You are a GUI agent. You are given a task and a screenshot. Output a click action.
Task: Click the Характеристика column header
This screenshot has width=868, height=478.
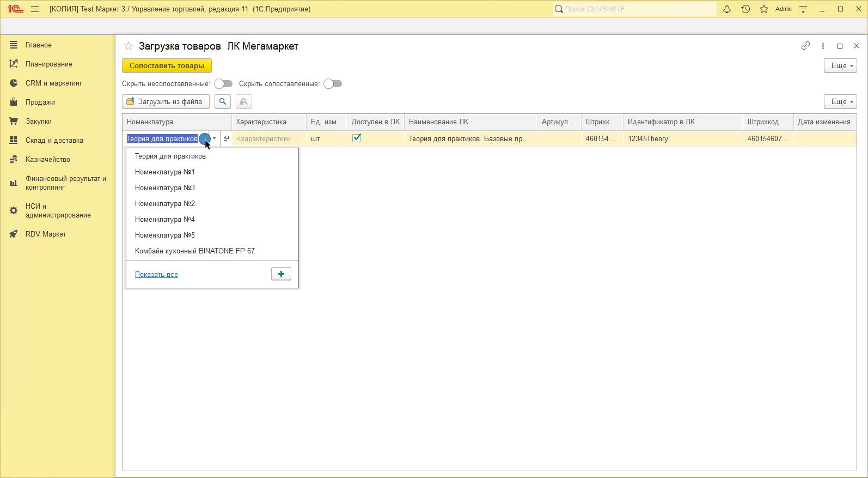pyautogui.click(x=269, y=122)
